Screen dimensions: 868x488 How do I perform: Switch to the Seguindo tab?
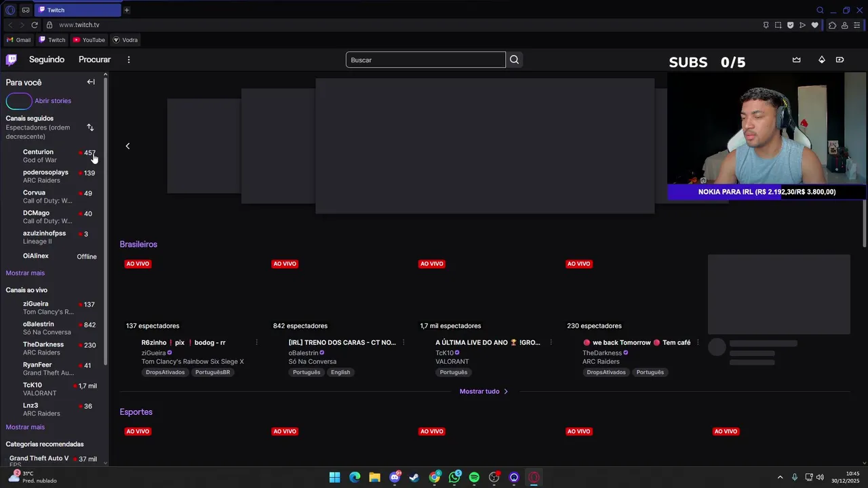click(x=47, y=60)
